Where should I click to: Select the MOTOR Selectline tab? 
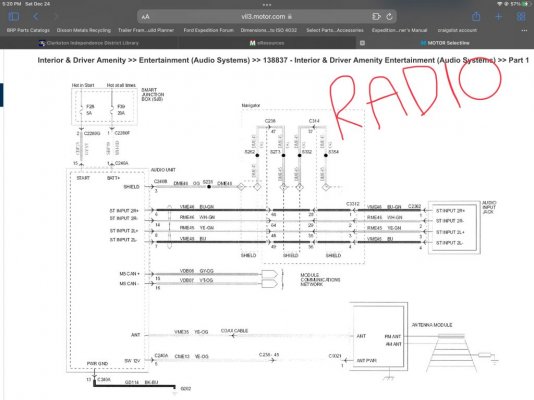pos(445,43)
